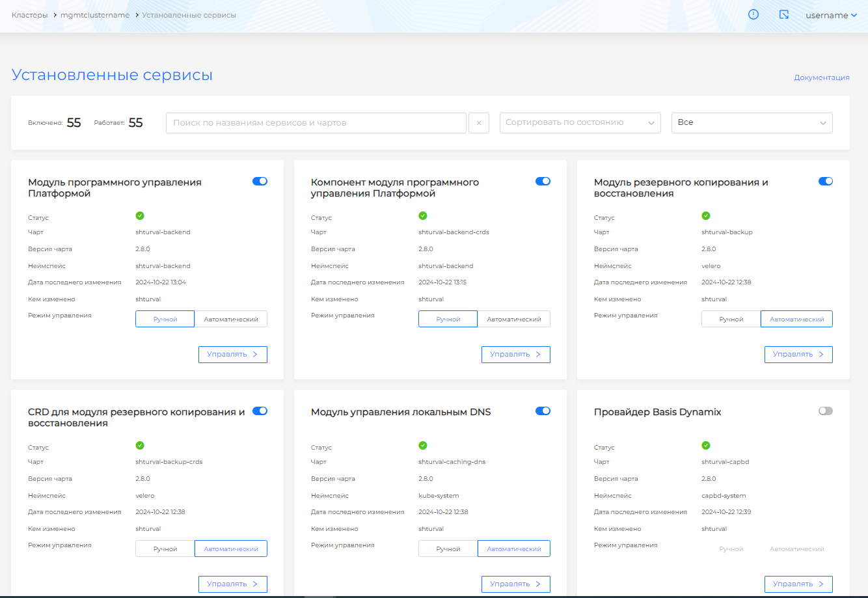Click Управлять for shturval-backend card
The height and width of the screenshot is (598, 868).
tap(233, 355)
